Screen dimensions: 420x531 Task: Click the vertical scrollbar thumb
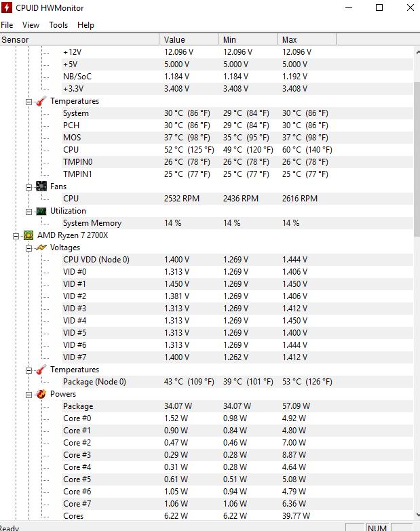417,142
